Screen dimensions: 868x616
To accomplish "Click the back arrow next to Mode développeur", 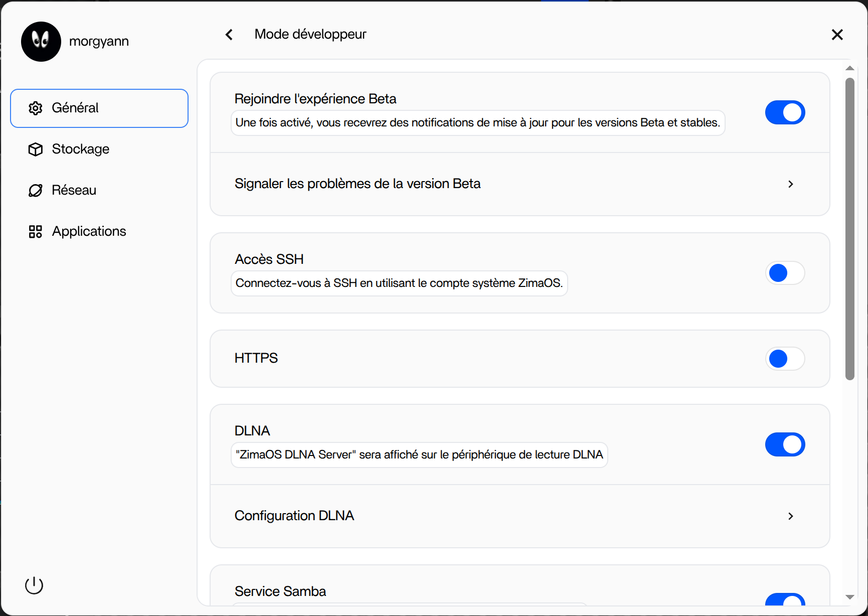I will [229, 35].
